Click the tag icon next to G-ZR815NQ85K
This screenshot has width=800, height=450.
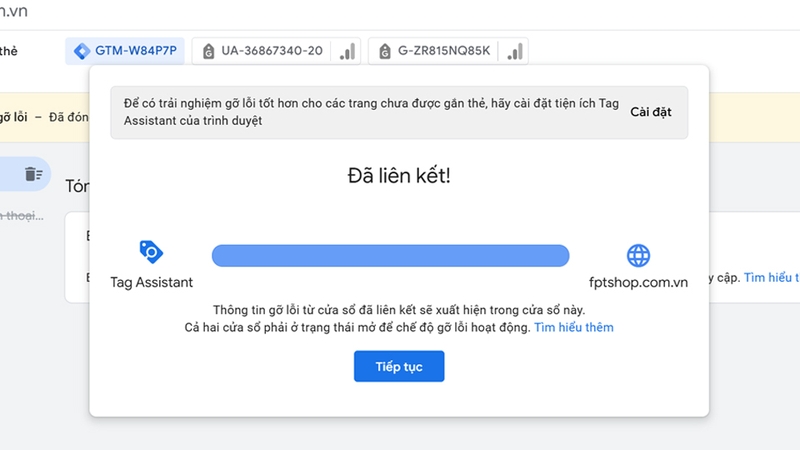pos(385,51)
